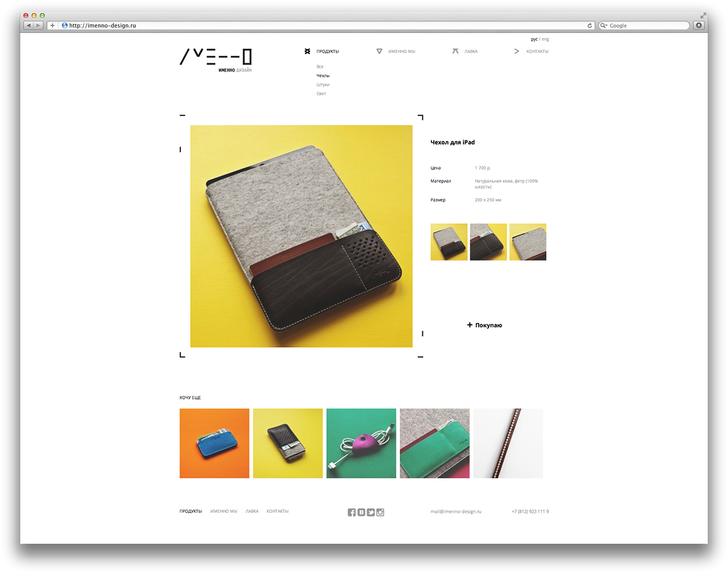
Task: Click the icon beside Лавка
Action: 456,52
